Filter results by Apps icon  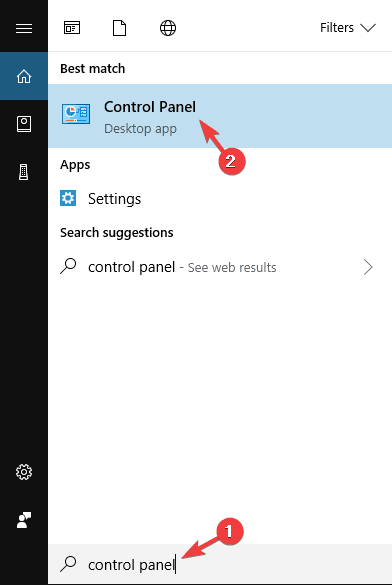72,28
